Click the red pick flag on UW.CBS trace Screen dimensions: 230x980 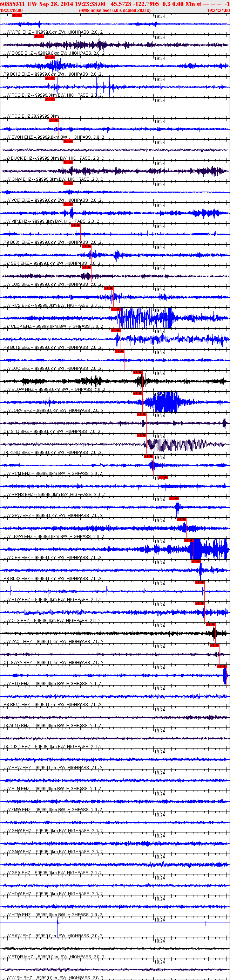189,540
